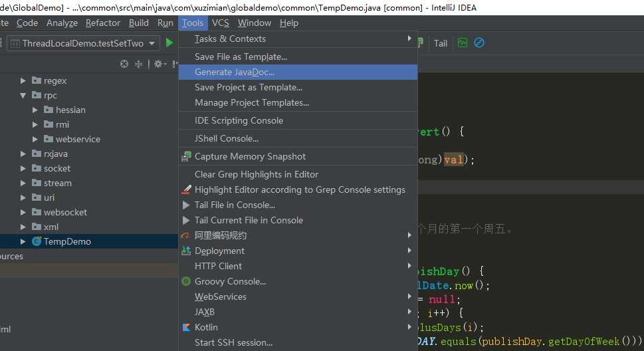Click the Groovy Console green icon

tap(186, 281)
